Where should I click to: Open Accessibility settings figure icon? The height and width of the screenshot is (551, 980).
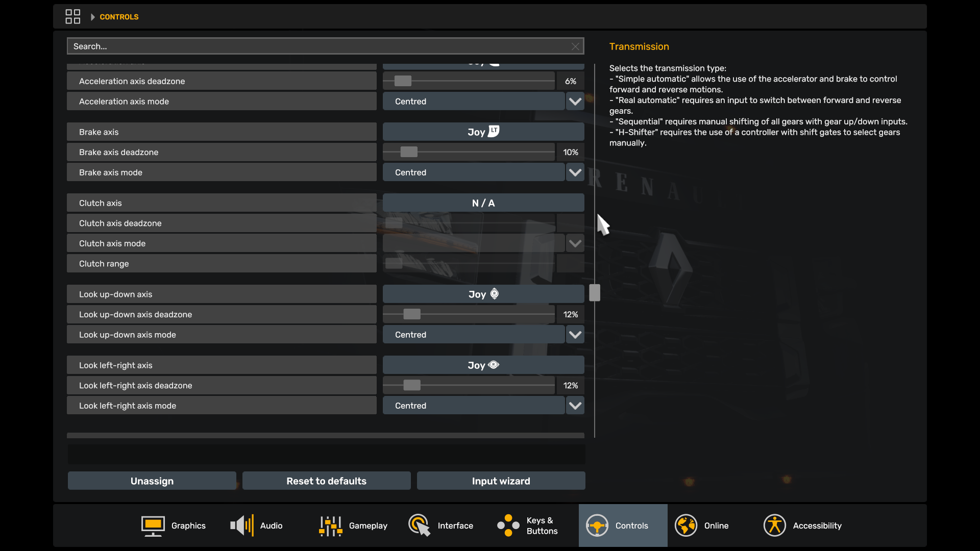click(774, 525)
